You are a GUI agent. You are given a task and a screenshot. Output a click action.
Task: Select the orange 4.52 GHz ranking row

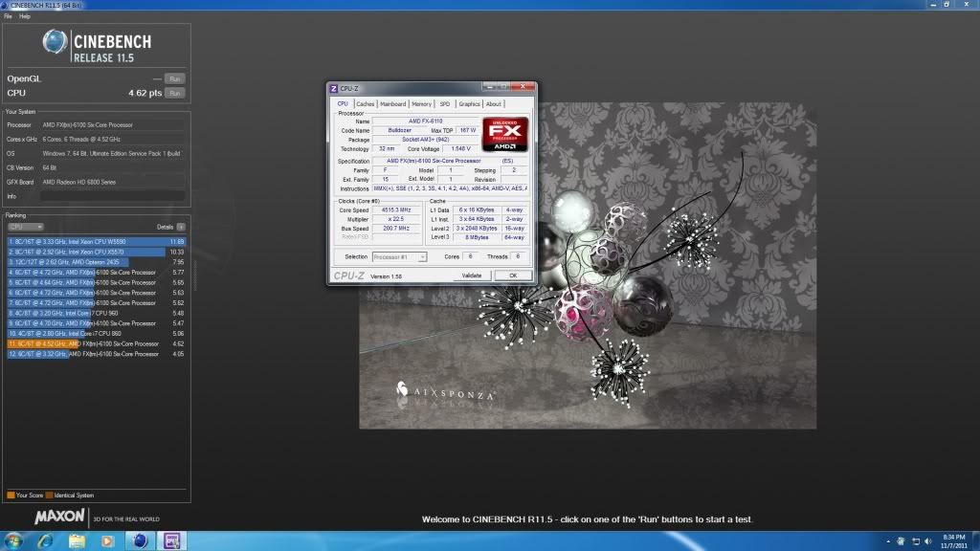coord(97,343)
